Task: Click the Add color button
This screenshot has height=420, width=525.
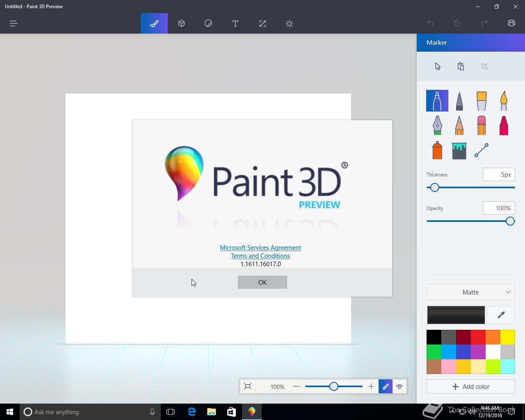Action: click(471, 386)
